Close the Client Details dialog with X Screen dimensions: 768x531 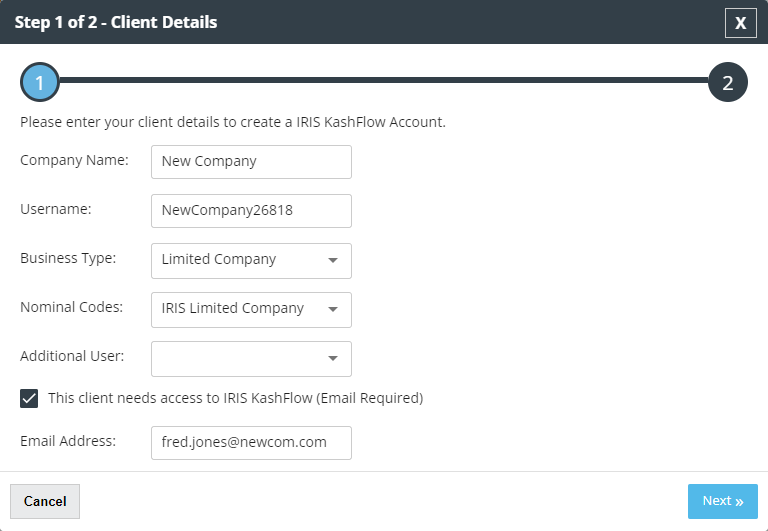point(741,23)
